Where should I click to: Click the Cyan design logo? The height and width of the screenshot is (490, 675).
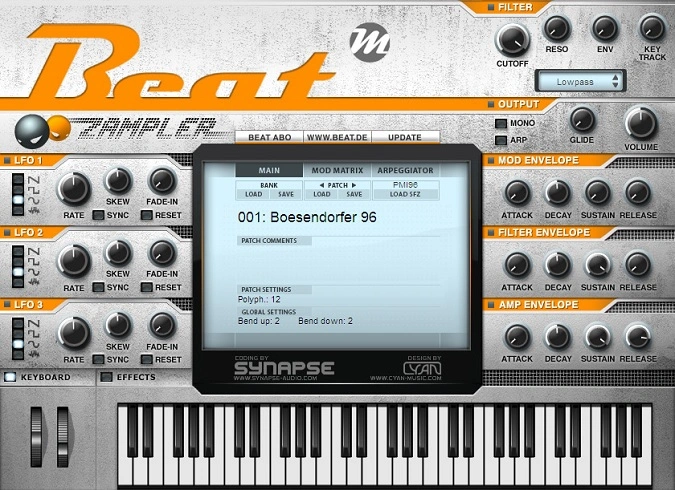422,369
